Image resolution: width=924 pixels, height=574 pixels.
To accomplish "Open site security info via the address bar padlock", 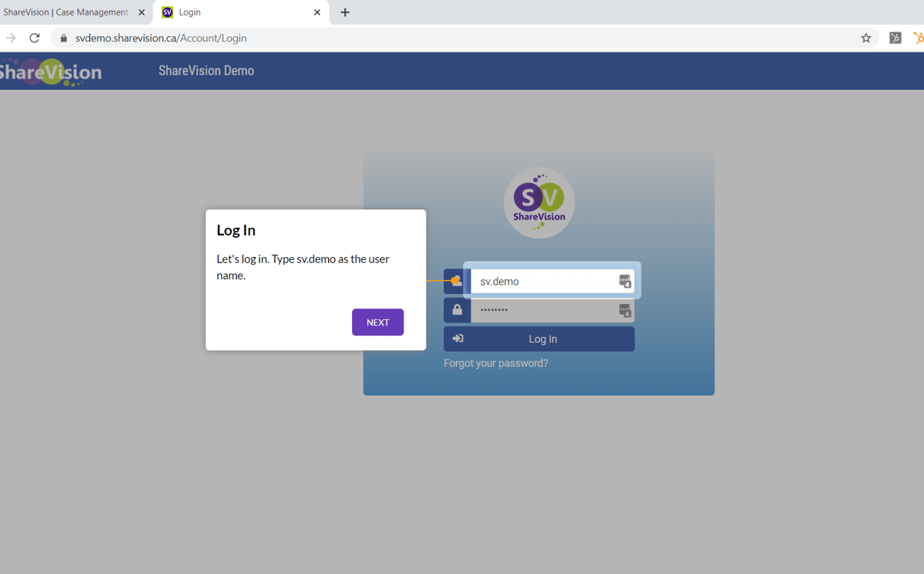I will (x=63, y=37).
